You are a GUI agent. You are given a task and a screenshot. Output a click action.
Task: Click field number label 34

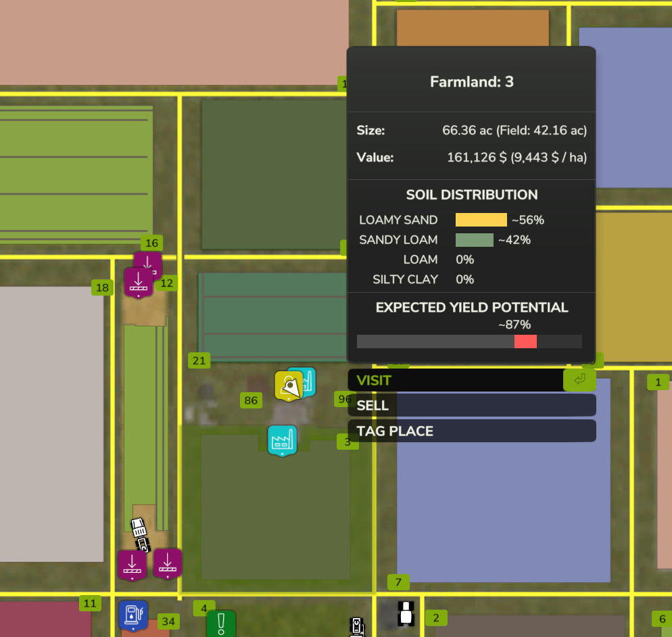point(168,621)
